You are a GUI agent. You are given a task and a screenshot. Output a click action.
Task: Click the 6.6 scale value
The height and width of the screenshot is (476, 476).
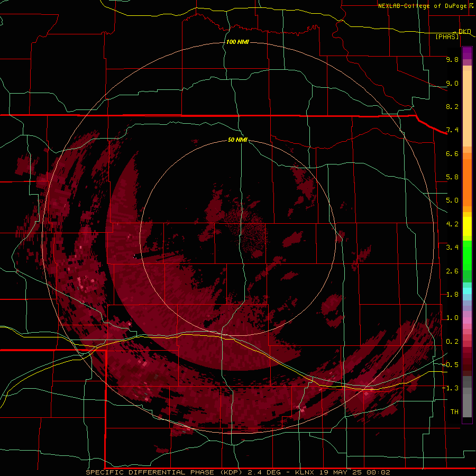click(x=452, y=153)
